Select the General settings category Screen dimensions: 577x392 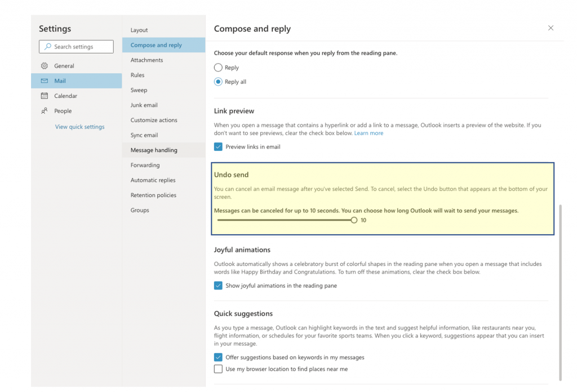77,66
